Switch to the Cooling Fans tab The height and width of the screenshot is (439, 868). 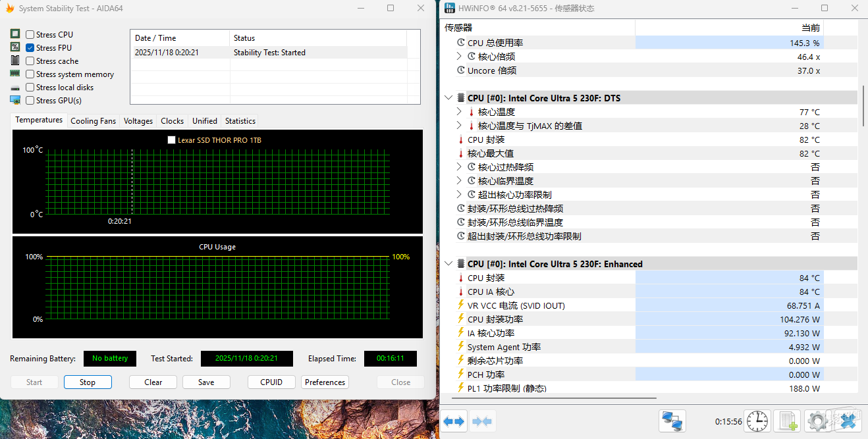click(x=93, y=121)
